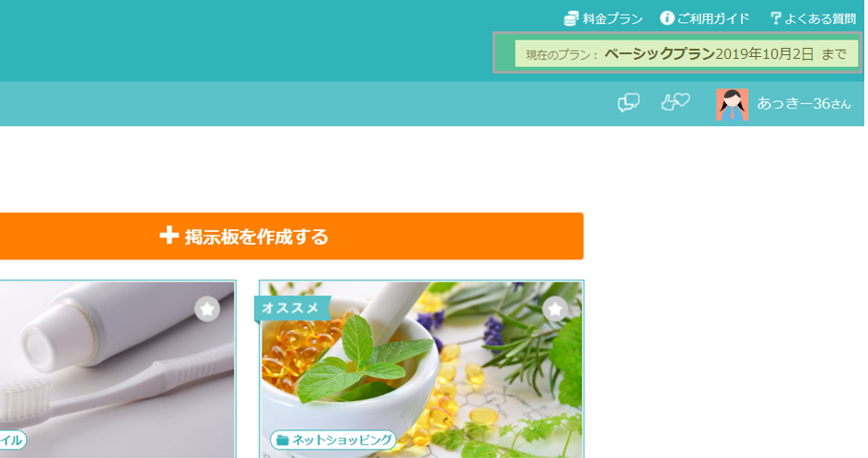Click the question mark icon beside よくある質問
868x458 pixels.
point(776,18)
